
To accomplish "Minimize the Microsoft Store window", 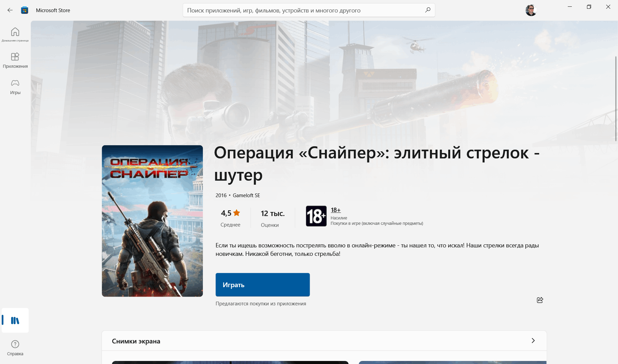I will (x=570, y=7).
